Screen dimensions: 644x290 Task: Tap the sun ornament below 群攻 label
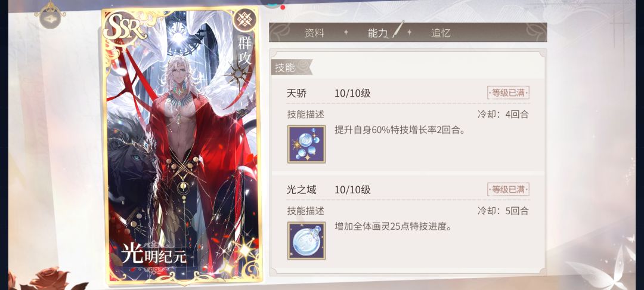click(x=239, y=76)
